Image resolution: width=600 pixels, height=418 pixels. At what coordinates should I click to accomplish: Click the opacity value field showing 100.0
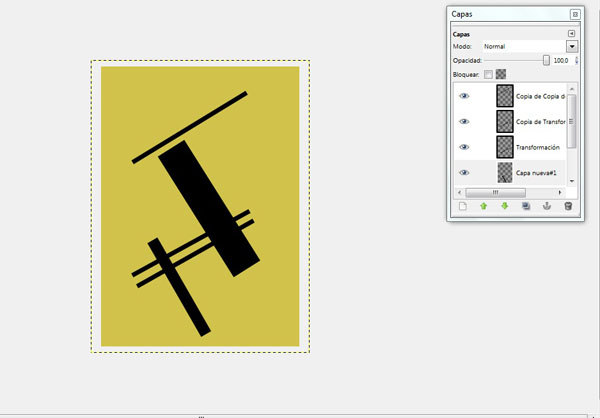562,60
